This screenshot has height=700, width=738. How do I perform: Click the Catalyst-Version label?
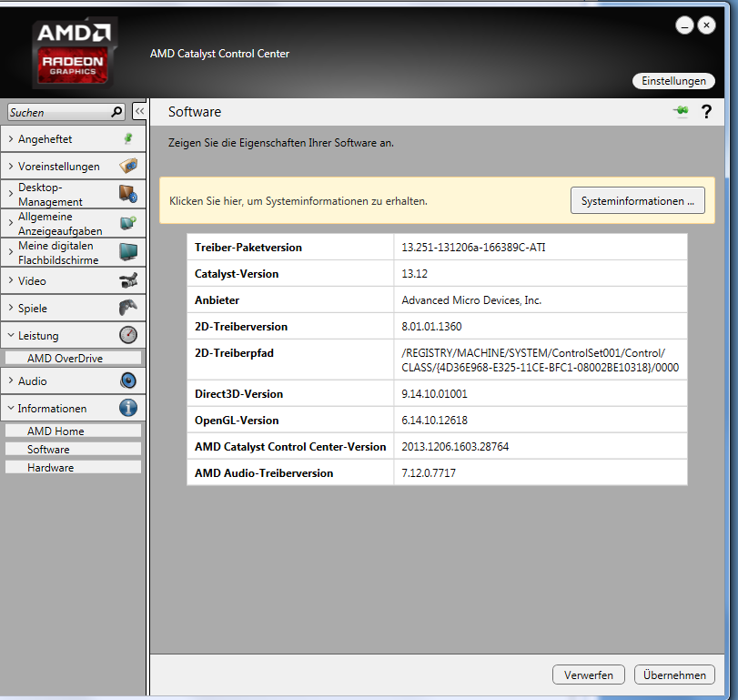point(237,273)
